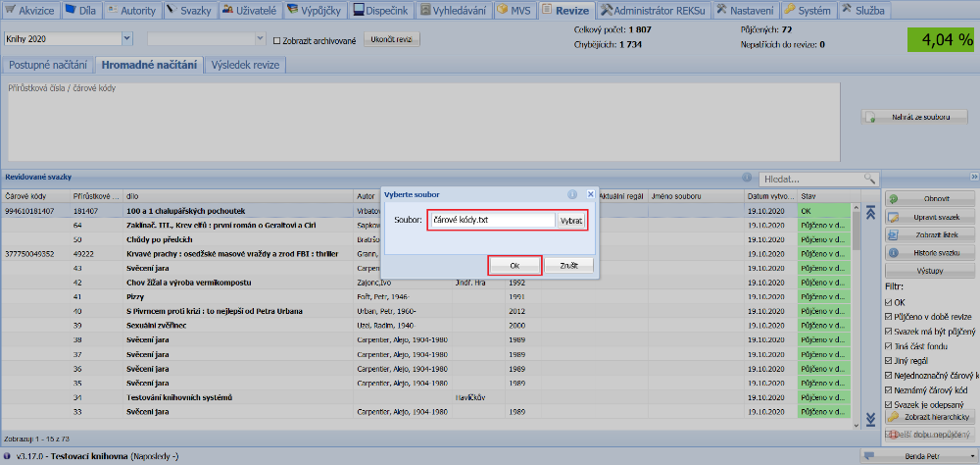
Task: Click Vybrat to browse for file
Action: pyautogui.click(x=571, y=221)
